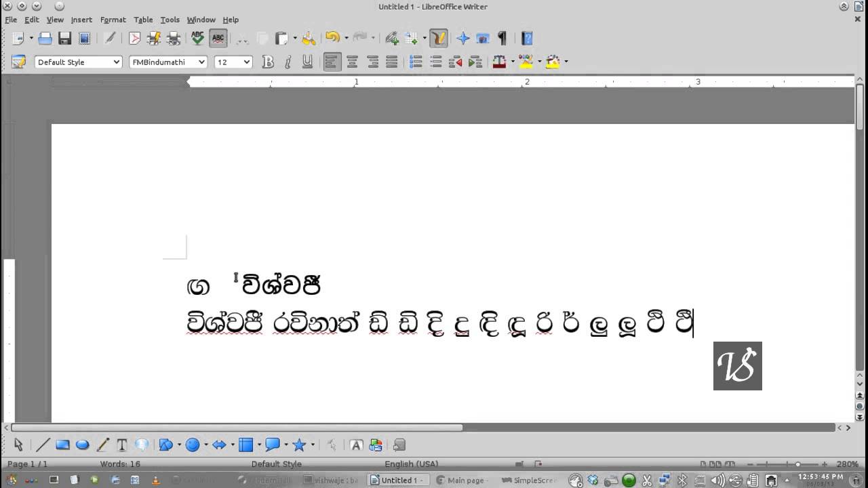Expand the Stars shapes dropdown arrow
The height and width of the screenshot is (488, 868).
pyautogui.click(x=313, y=445)
